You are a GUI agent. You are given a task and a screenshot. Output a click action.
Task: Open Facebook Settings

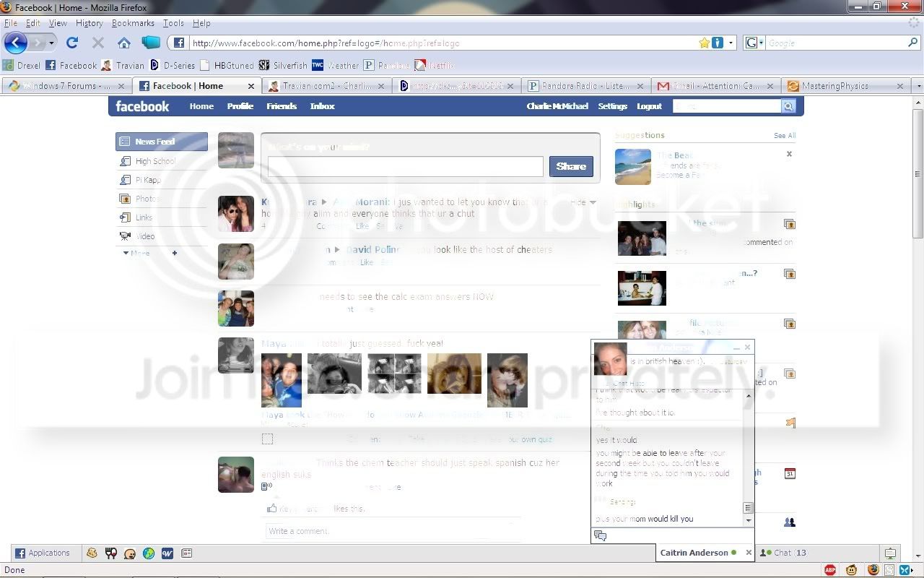[x=613, y=106]
